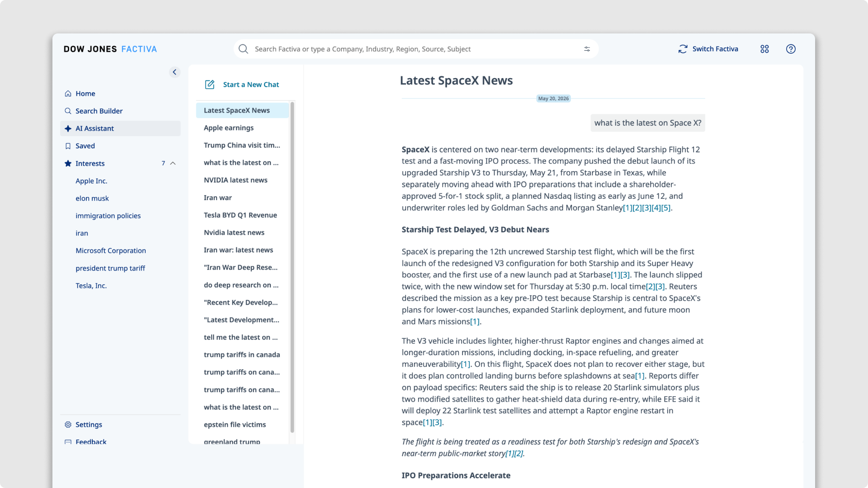
Task: Click the Saved bookmark icon
Action: point(68,146)
